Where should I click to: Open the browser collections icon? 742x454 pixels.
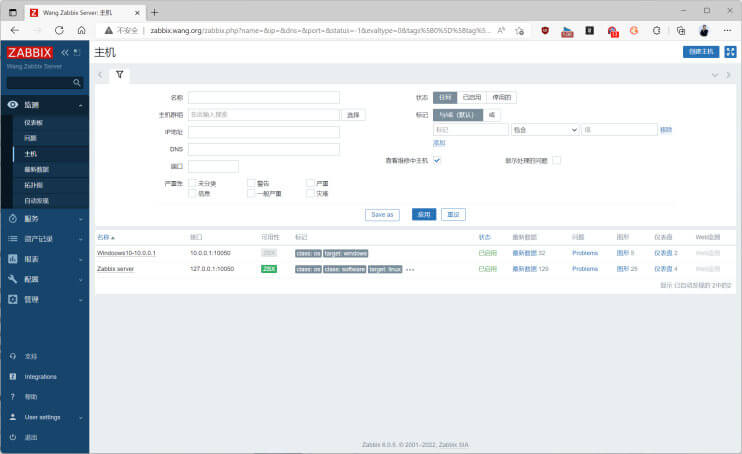point(681,31)
